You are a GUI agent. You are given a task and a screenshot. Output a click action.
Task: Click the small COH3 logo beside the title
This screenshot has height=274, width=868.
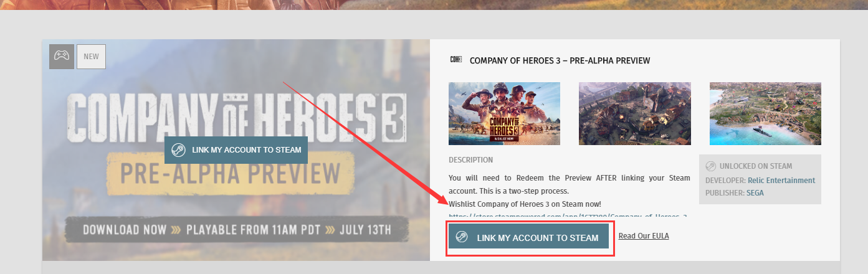(455, 60)
